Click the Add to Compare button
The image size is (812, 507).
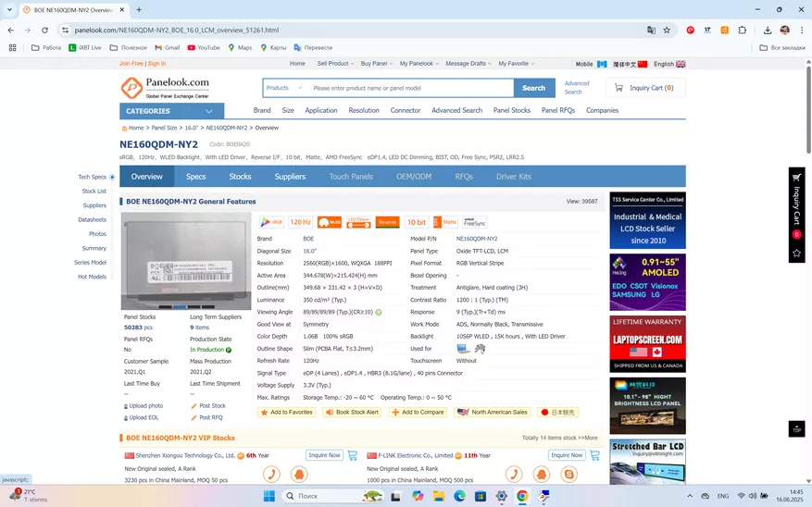coord(418,412)
